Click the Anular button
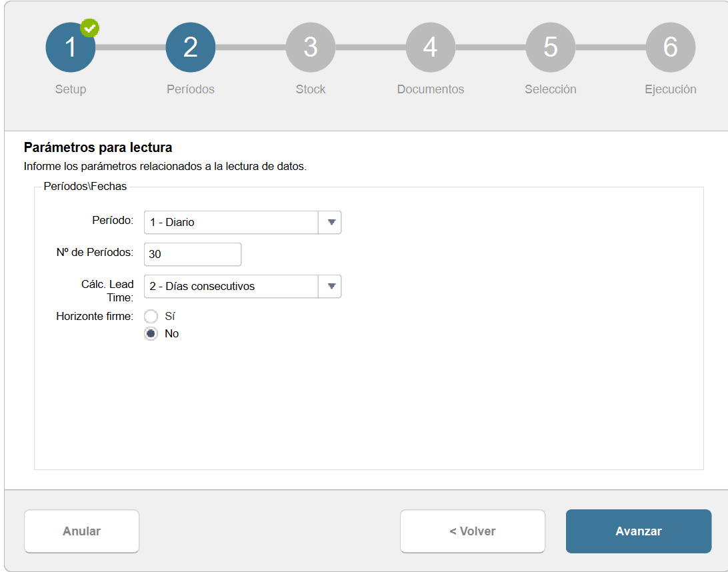 tap(82, 531)
